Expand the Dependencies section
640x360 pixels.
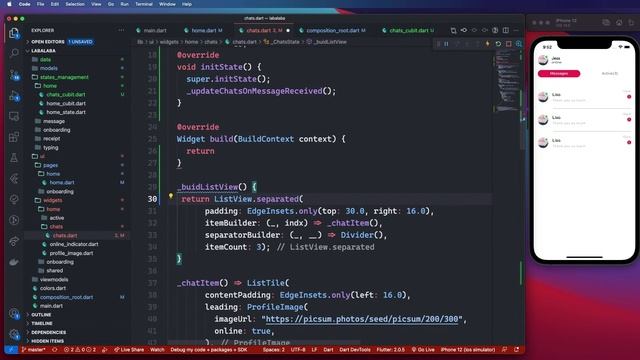[49, 332]
